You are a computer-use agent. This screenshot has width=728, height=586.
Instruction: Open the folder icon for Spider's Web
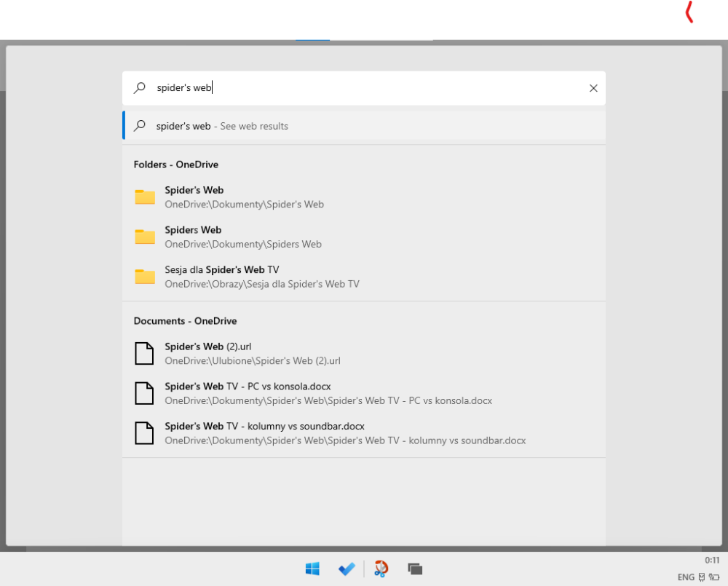[x=145, y=197]
